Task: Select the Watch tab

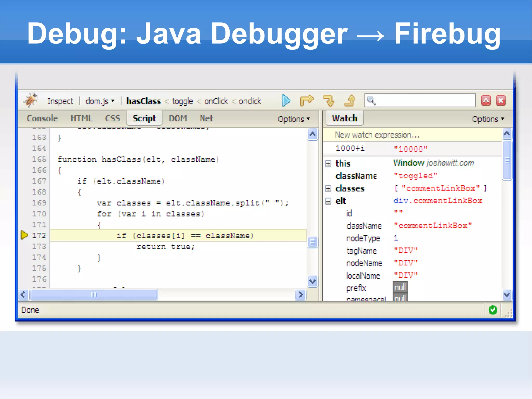Action: point(344,118)
